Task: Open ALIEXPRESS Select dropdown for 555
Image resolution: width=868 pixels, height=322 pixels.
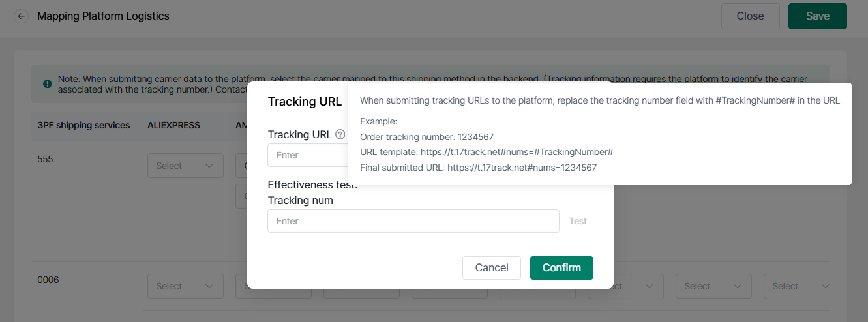Action: click(186, 166)
